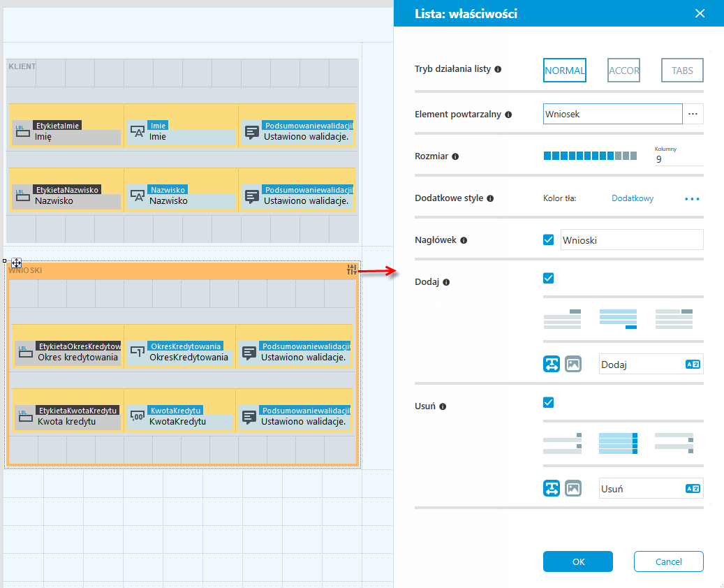Viewport: 724px width, 588px height.
Task: Choose the highlighted Dodaj button placement thumbnail
Action: pyautogui.click(x=618, y=319)
